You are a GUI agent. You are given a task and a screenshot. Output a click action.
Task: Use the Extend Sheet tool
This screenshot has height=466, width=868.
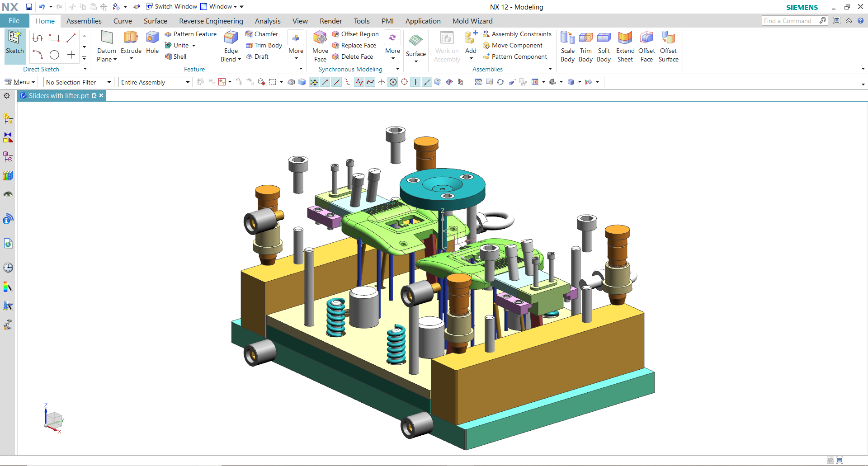pyautogui.click(x=625, y=47)
